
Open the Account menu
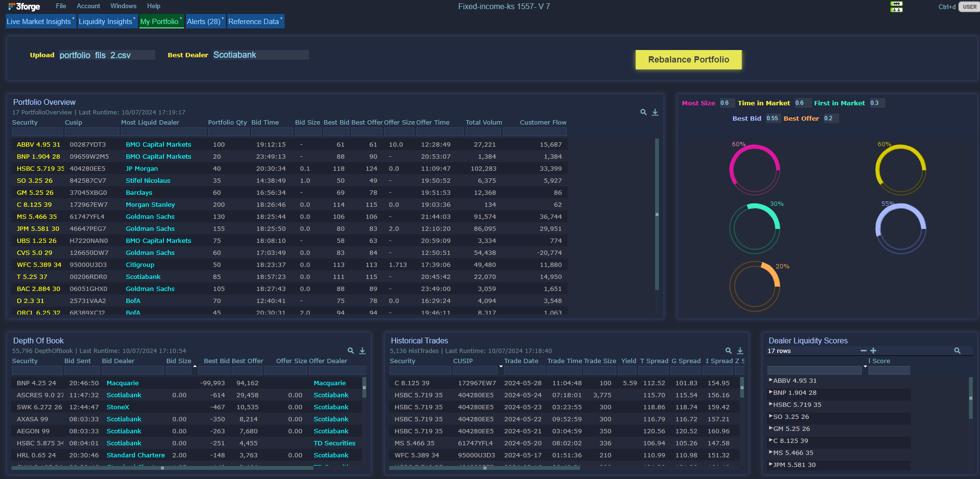pos(88,6)
